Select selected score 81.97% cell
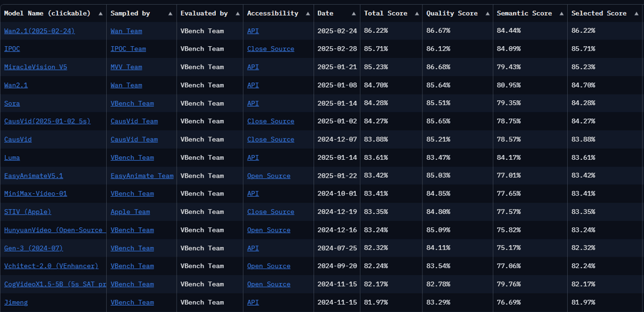Image resolution: width=644 pixels, height=312 pixels. pyautogui.click(x=605, y=303)
